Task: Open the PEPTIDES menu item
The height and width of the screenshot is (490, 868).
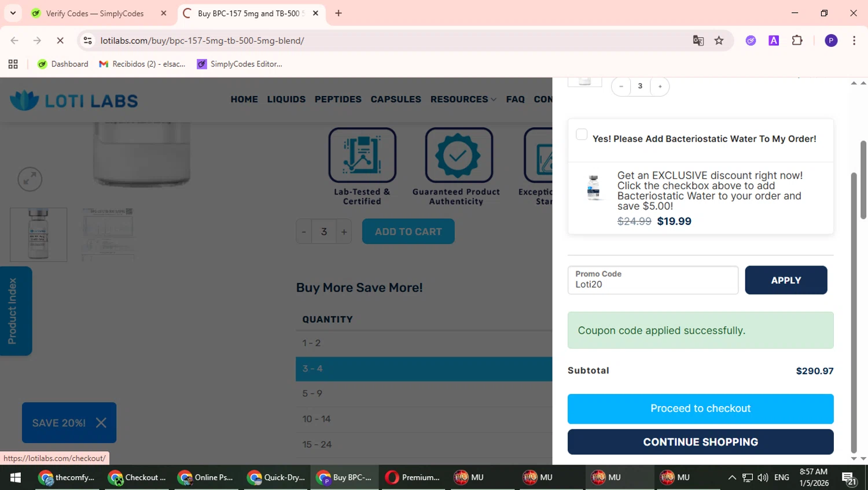Action: point(338,100)
